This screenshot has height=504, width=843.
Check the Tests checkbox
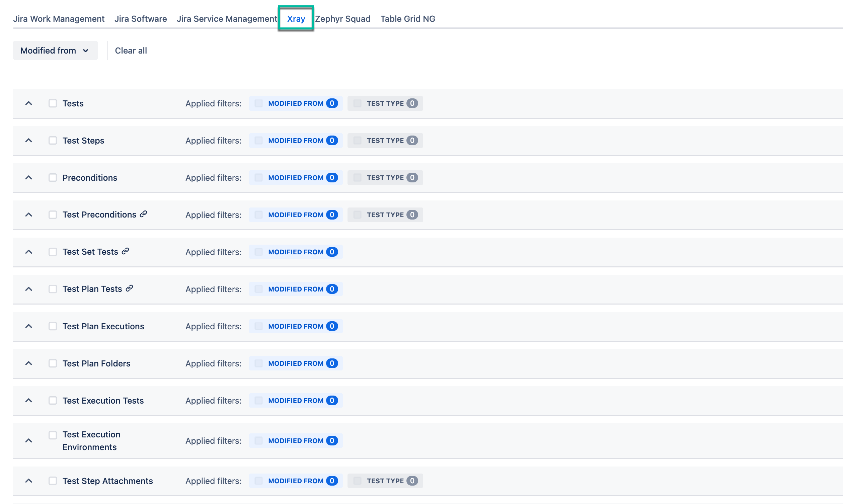click(53, 103)
